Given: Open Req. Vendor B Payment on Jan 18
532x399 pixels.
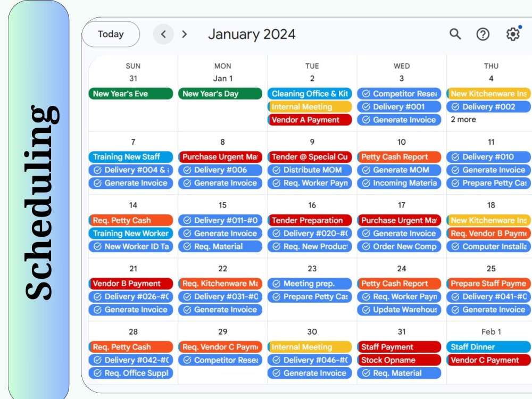Looking at the screenshot, I should 489,234.
